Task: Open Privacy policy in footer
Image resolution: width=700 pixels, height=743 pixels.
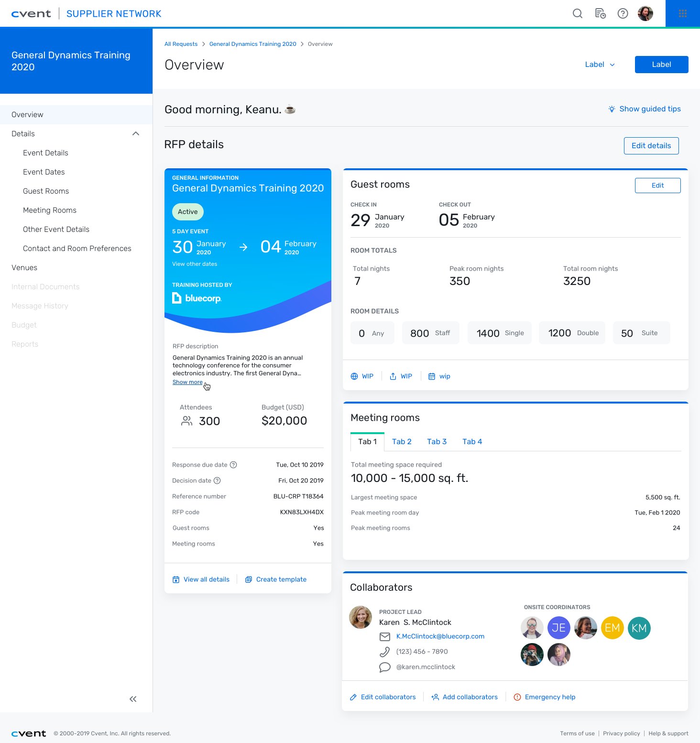Action: (x=622, y=733)
